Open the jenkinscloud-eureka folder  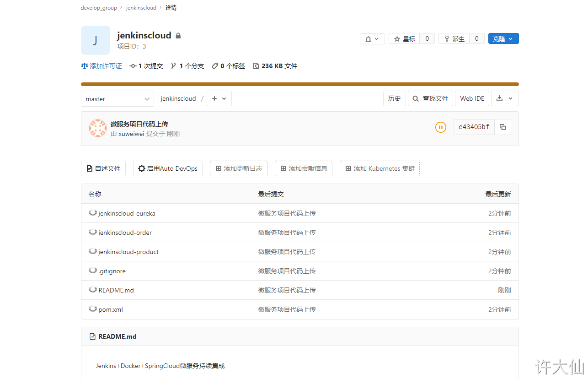click(x=127, y=213)
